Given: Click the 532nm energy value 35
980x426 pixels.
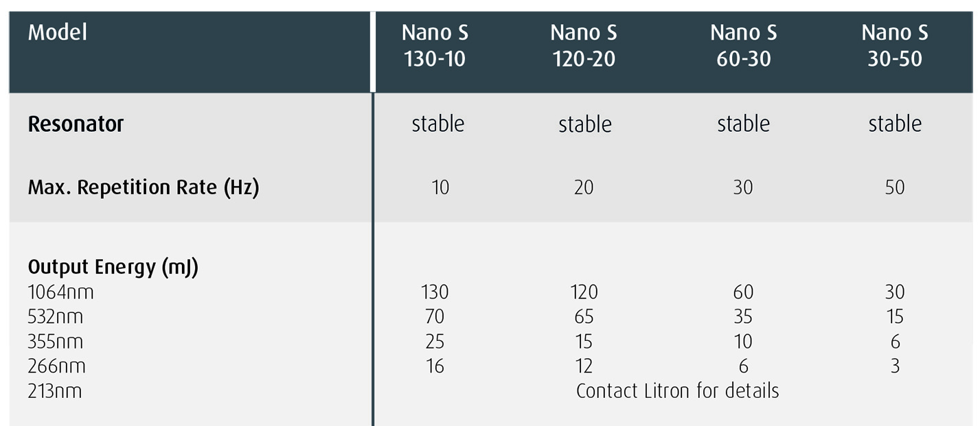Looking at the screenshot, I should (x=743, y=317).
